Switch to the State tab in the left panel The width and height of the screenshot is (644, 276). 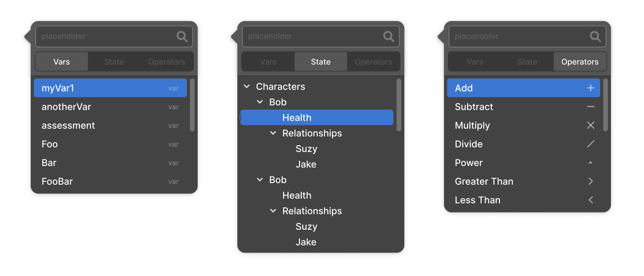pos(114,61)
